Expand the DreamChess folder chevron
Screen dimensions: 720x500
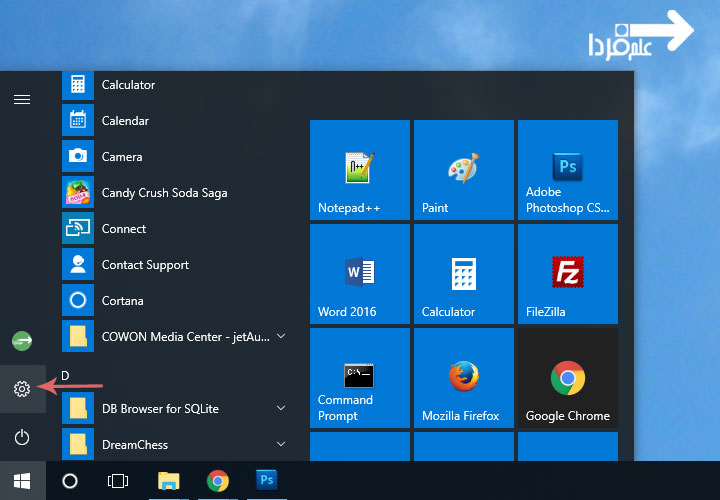tap(281, 445)
